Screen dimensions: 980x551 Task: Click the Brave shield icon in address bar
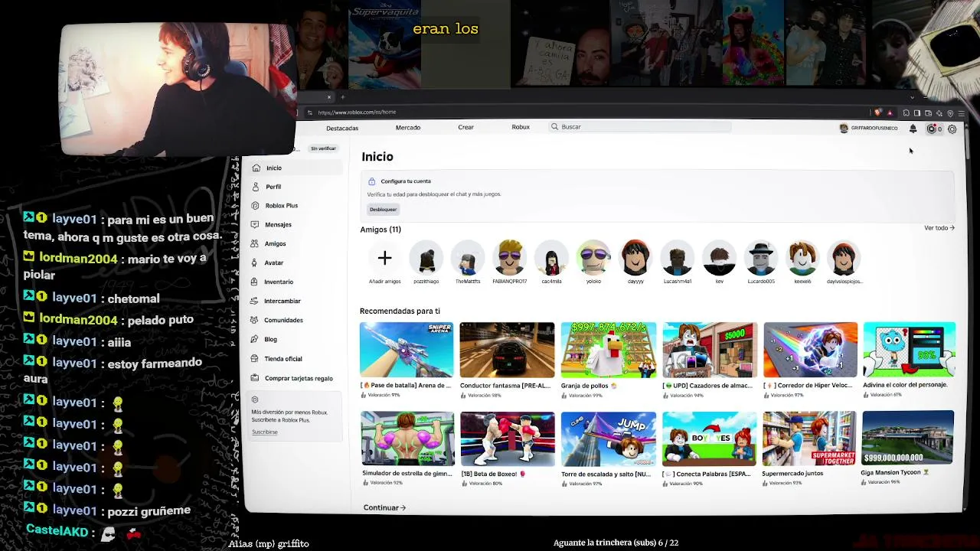click(x=877, y=112)
